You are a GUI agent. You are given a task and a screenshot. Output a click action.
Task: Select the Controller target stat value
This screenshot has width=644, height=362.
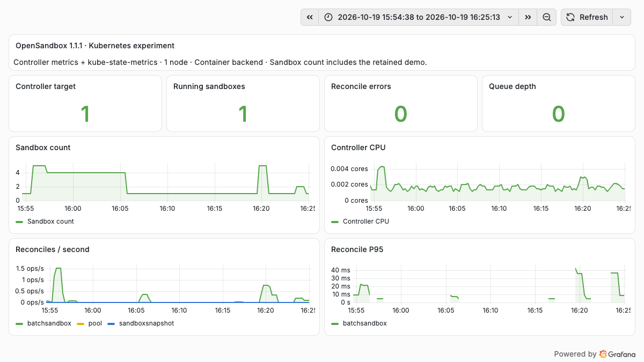click(x=85, y=114)
